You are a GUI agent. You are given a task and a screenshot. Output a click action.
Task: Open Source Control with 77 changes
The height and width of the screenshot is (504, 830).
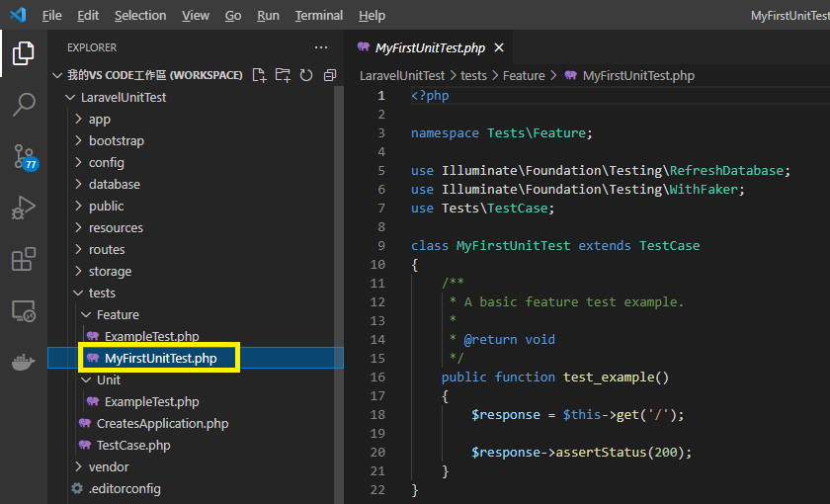26,157
